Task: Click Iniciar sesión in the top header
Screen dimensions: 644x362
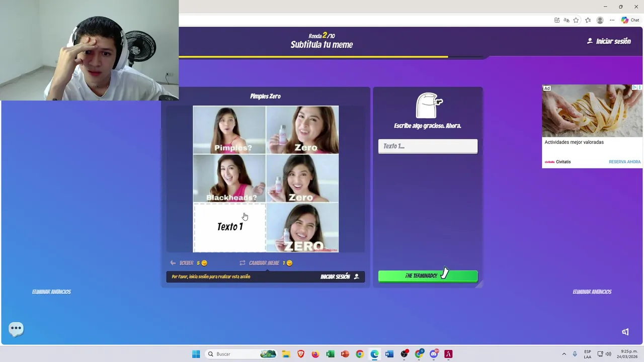Action: point(613,41)
